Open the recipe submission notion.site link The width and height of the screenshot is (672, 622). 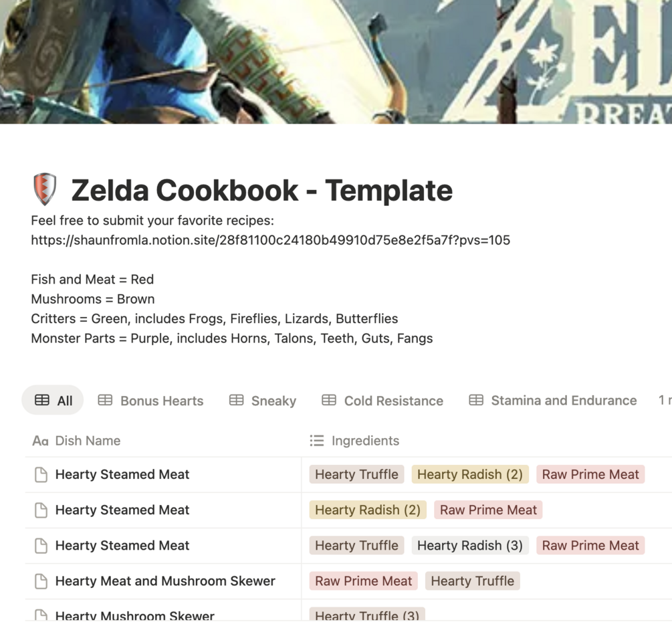coord(270,240)
